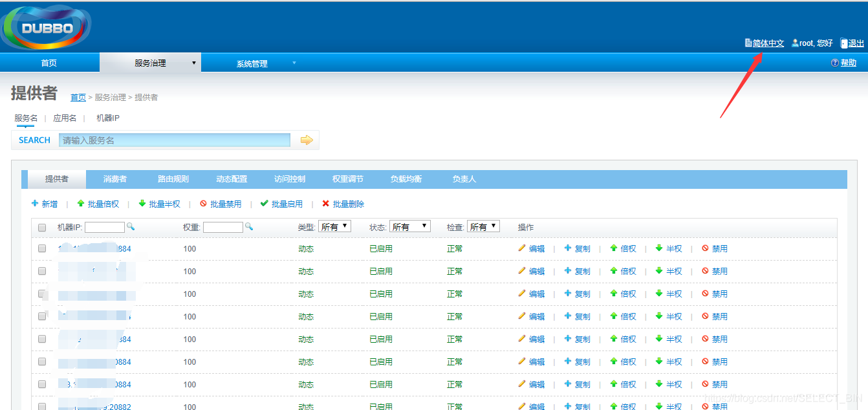Click the yellow search arrow button
The height and width of the screenshot is (410, 868).
point(307,140)
